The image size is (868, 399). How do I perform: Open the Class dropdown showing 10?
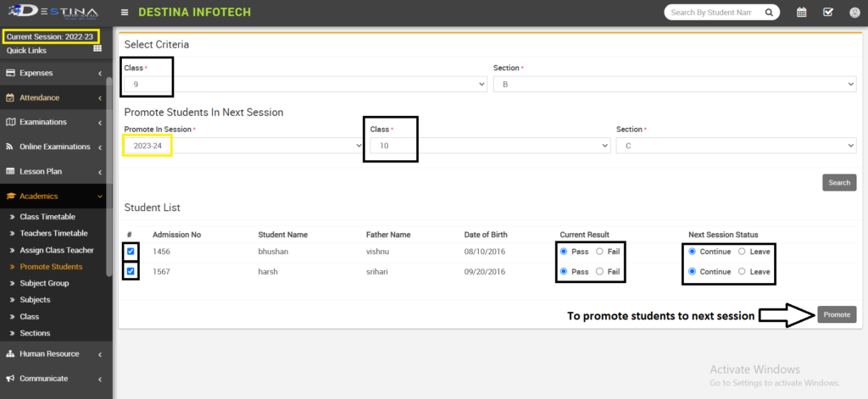[489, 146]
